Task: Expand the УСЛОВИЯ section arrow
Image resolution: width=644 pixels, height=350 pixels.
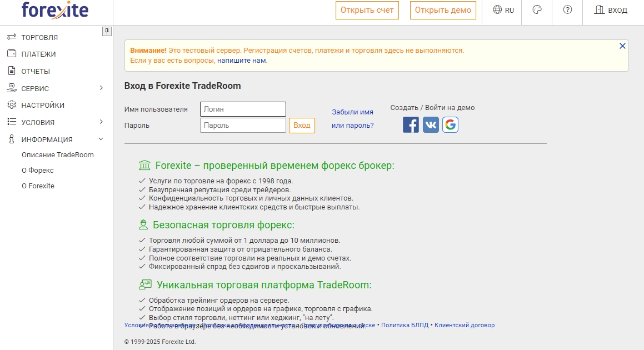Action: [102, 122]
